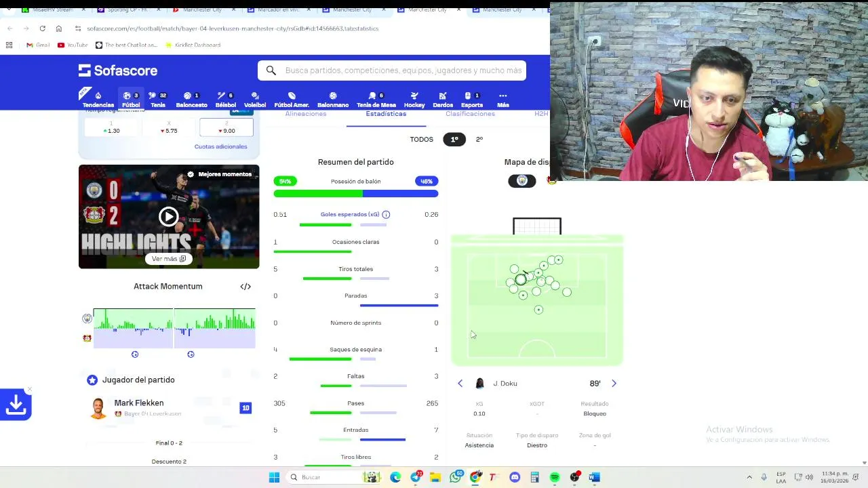Click the search magnifier icon
The image size is (868, 488).
(271, 70)
